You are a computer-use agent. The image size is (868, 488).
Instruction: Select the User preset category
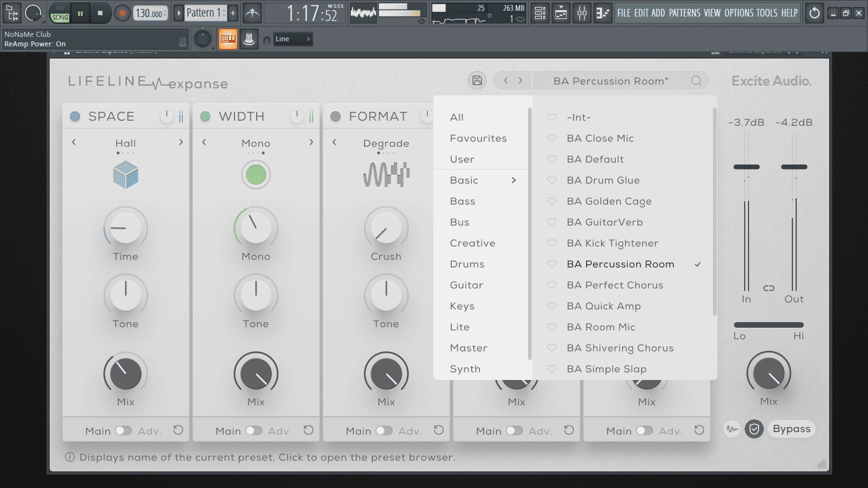pos(462,159)
